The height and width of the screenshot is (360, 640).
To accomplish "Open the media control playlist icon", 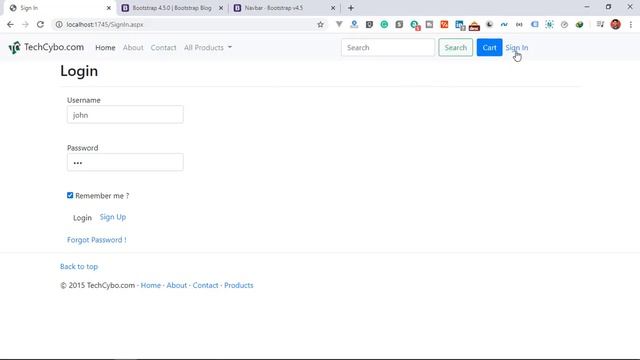I will point(600,24).
